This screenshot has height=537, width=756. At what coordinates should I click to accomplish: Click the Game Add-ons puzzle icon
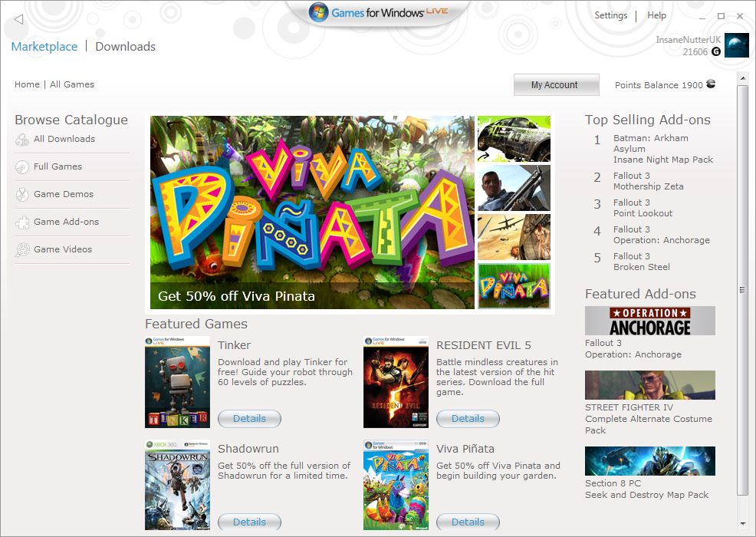[22, 222]
